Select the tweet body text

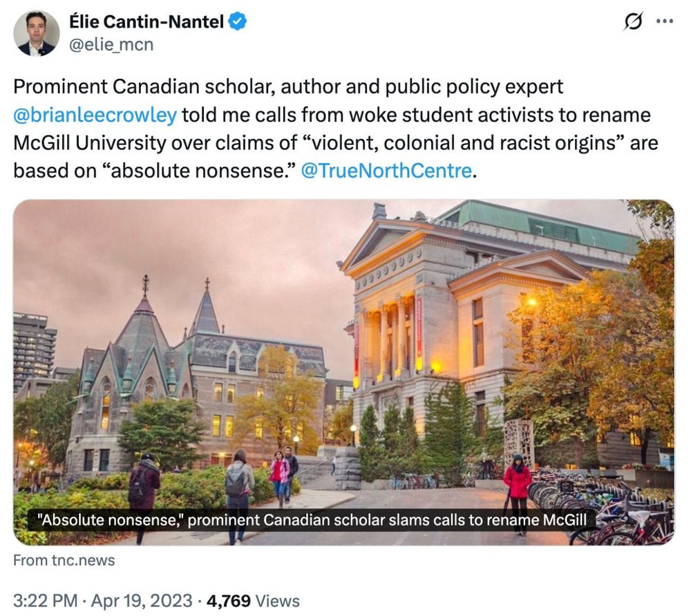[276, 128]
